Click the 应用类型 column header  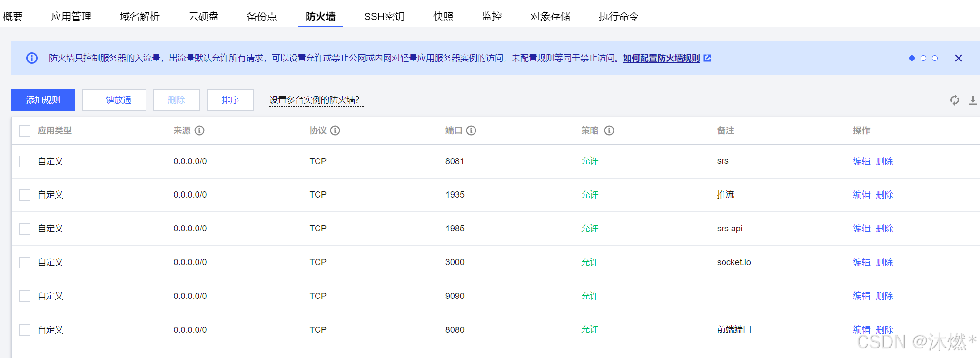click(55, 130)
